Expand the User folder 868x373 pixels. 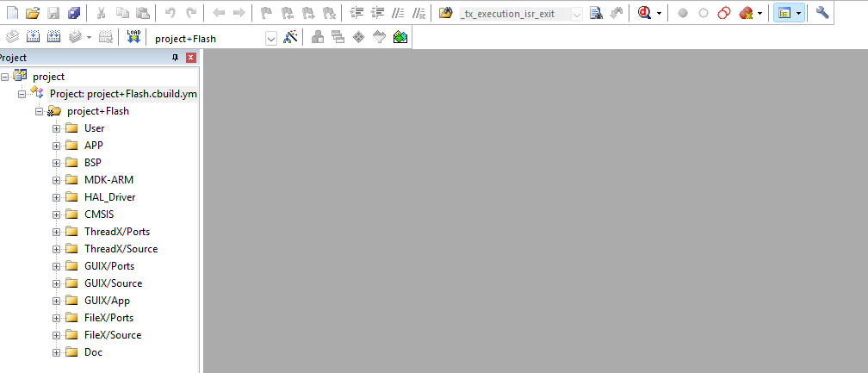tap(57, 128)
